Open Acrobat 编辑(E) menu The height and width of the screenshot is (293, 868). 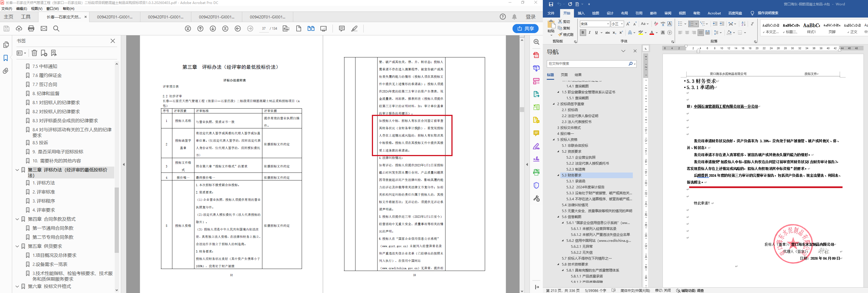pyautogui.click(x=22, y=9)
